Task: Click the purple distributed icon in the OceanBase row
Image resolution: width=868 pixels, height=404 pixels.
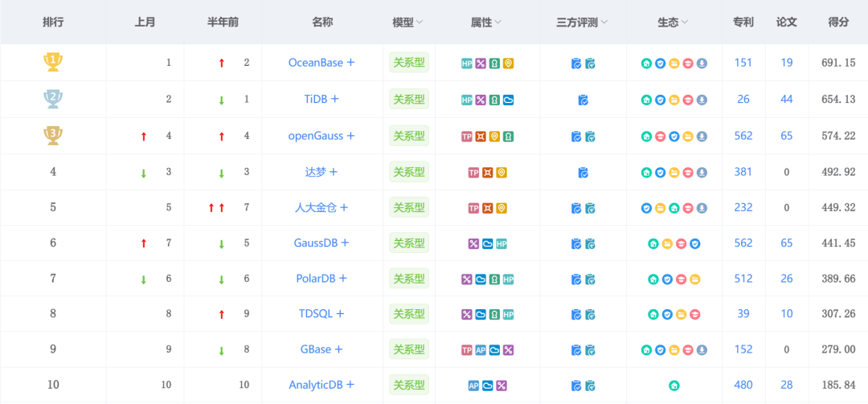Action: 481,63
